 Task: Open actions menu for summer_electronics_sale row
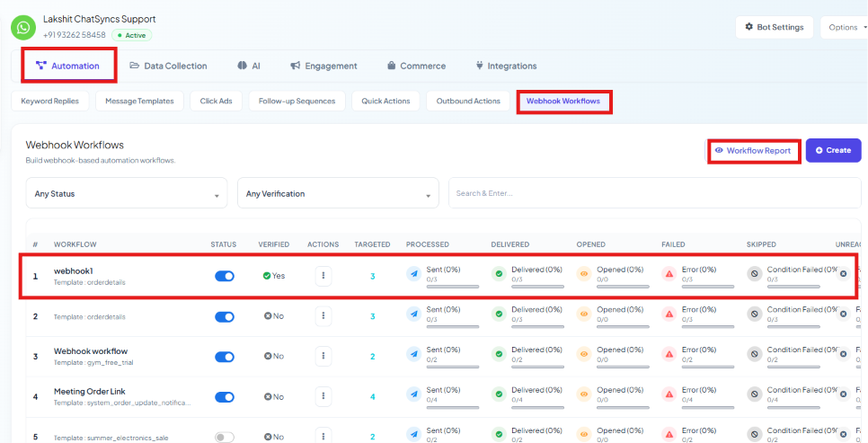323,435
